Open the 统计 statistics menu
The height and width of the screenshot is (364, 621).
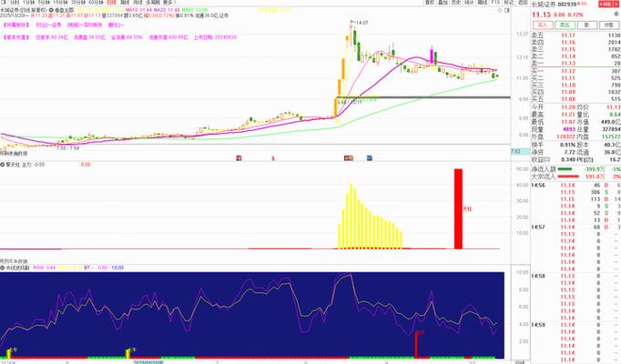tap(469, 3)
